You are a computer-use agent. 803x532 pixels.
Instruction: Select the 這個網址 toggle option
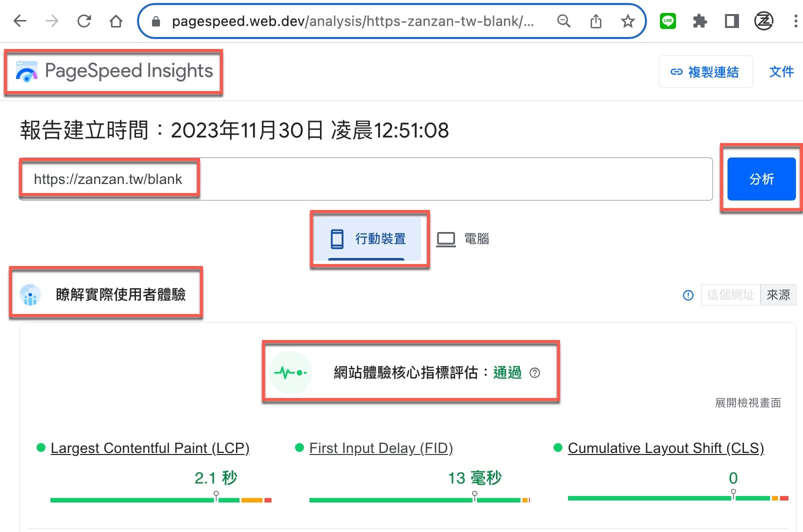pyautogui.click(x=730, y=295)
